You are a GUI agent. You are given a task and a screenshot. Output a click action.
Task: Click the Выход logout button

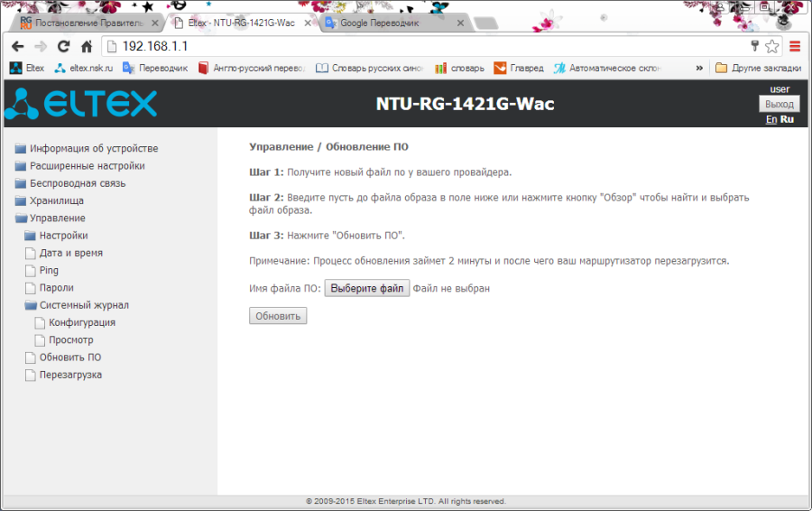tap(780, 104)
